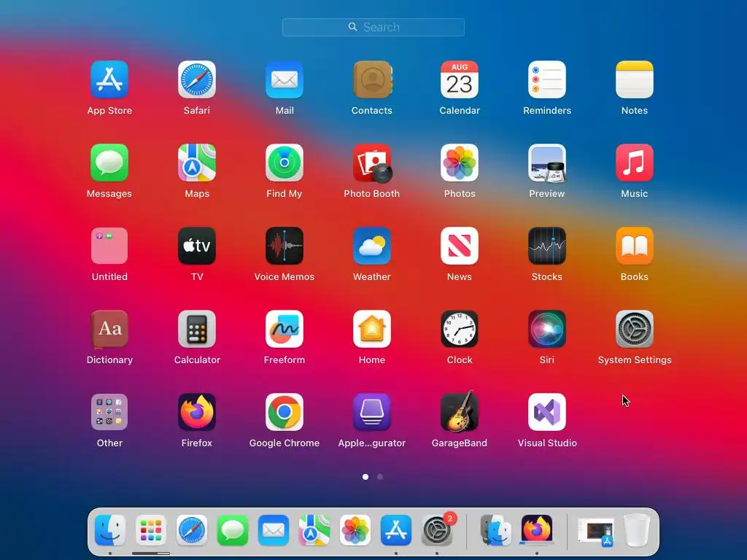Launch the Music app
This screenshot has height=560, width=747.
click(x=635, y=163)
